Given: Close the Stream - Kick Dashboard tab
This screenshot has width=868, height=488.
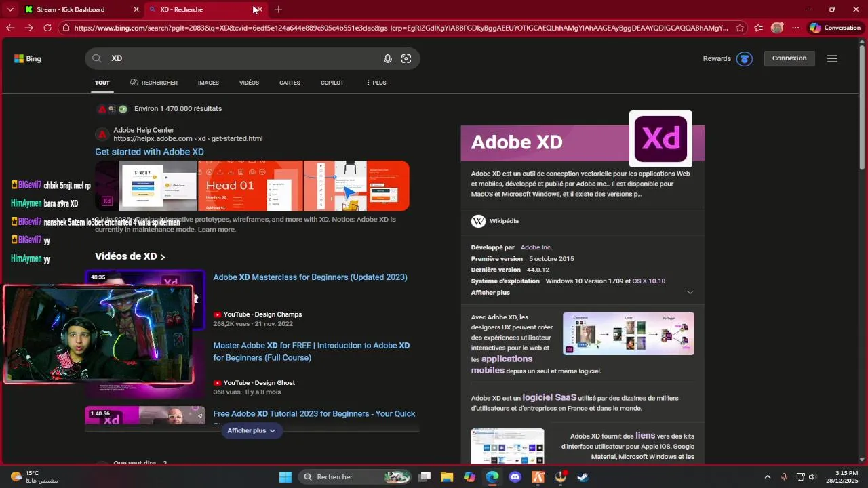Looking at the screenshot, I should 136,9.
